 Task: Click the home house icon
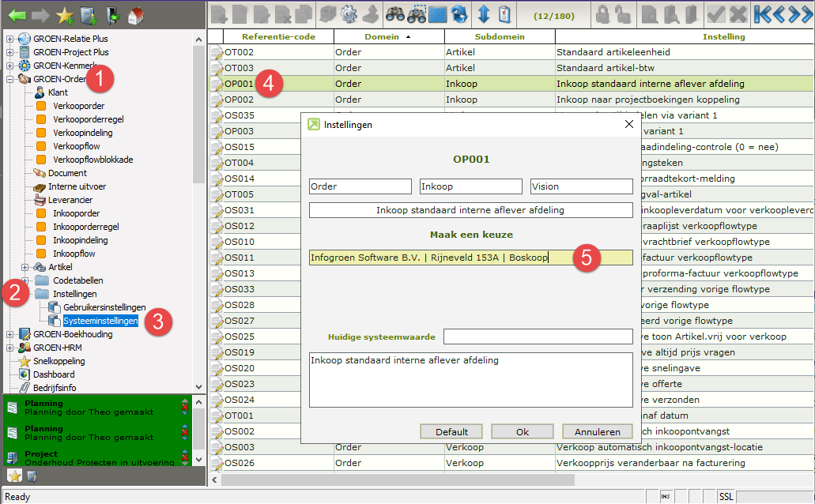point(137,13)
